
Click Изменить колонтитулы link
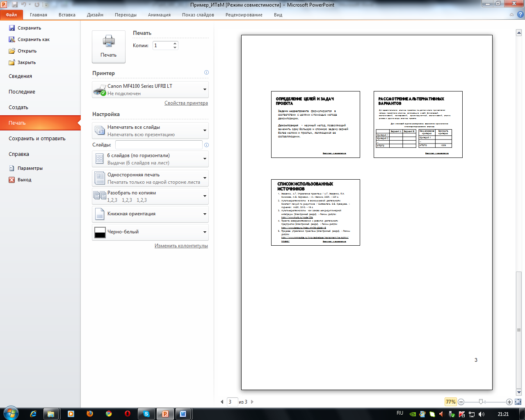coord(181,246)
